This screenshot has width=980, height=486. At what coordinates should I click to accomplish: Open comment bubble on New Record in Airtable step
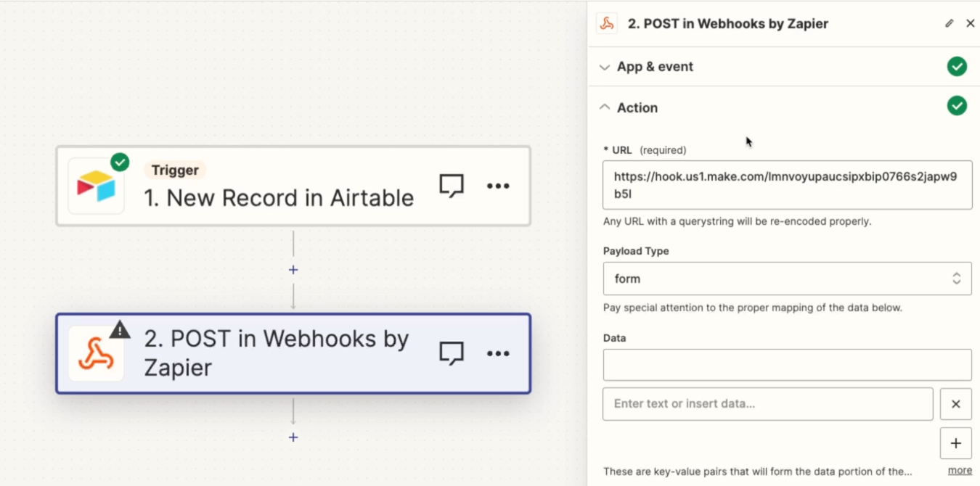(x=452, y=186)
